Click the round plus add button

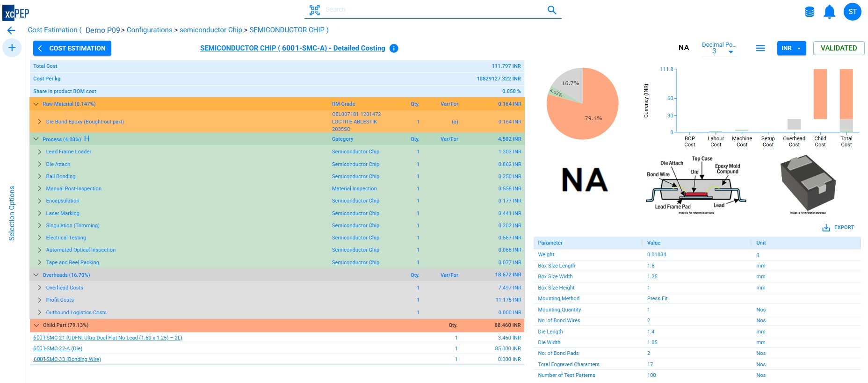12,48
